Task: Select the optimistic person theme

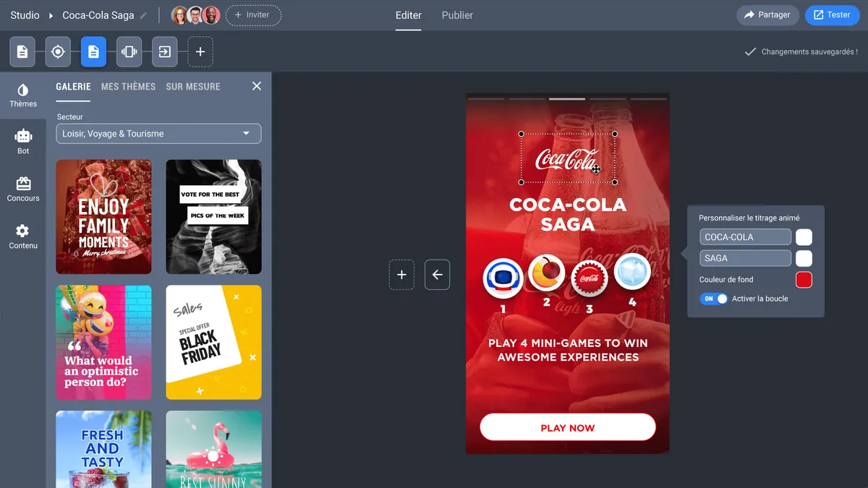Action: point(103,342)
